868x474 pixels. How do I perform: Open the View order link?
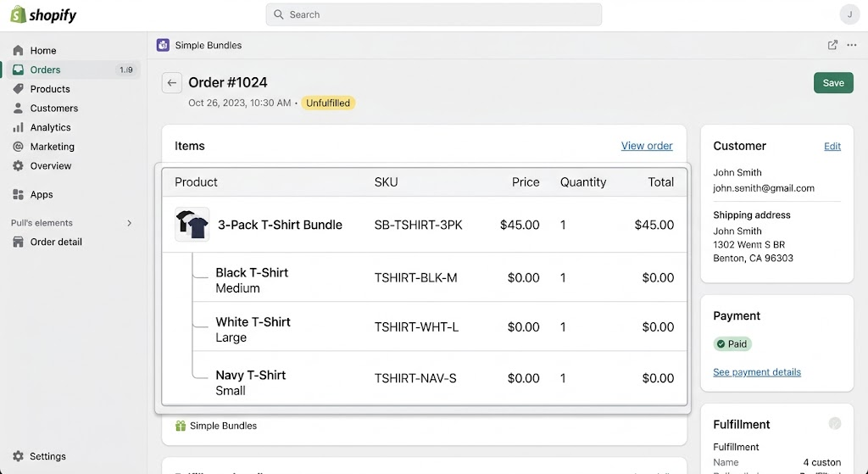[x=647, y=146]
